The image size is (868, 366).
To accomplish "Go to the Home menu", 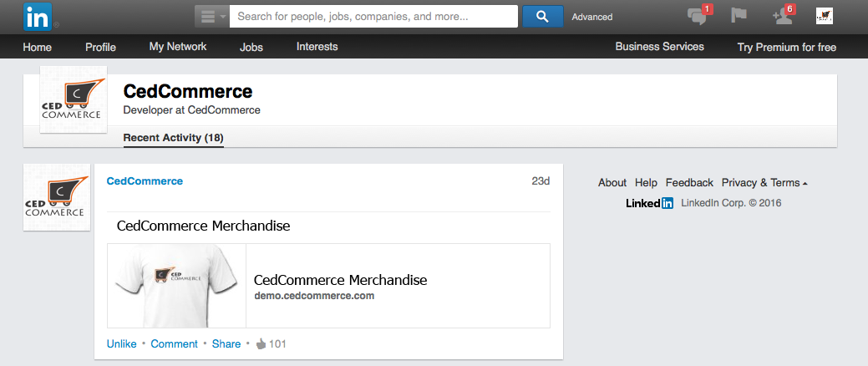I will click(x=37, y=47).
